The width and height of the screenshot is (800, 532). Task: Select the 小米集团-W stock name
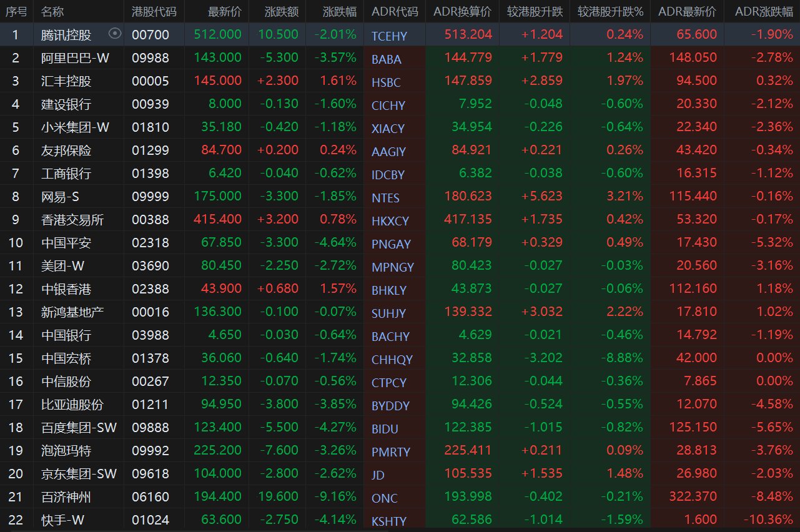coord(76,127)
